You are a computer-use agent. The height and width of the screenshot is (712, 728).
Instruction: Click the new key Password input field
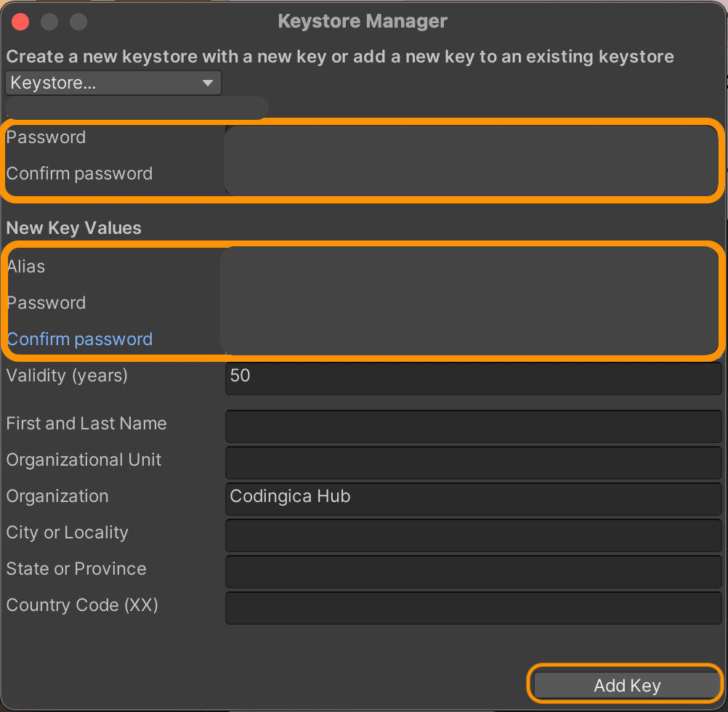pos(472,303)
